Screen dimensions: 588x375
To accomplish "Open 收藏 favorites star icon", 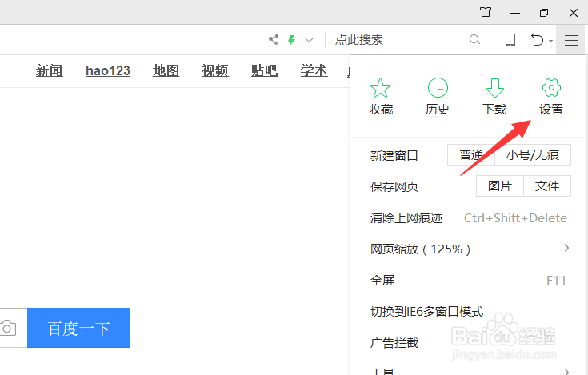I will 381,96.
